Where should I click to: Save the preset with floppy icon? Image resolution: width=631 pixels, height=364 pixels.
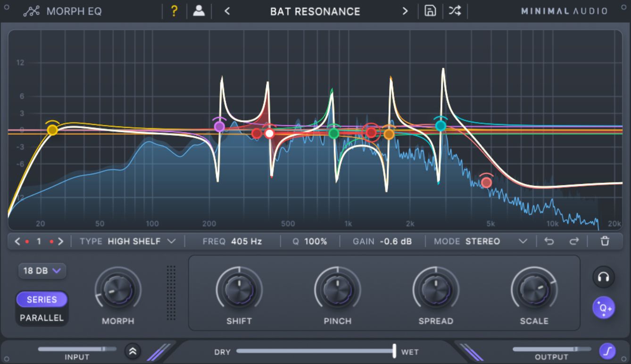[430, 11]
